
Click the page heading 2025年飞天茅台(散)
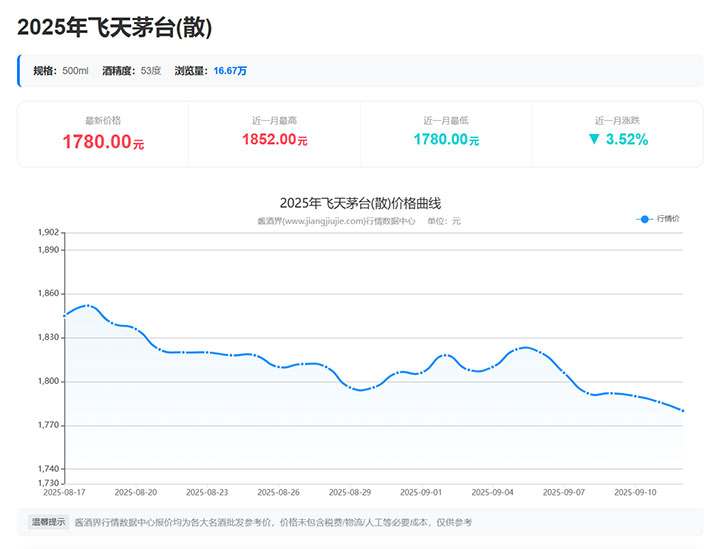115,27
